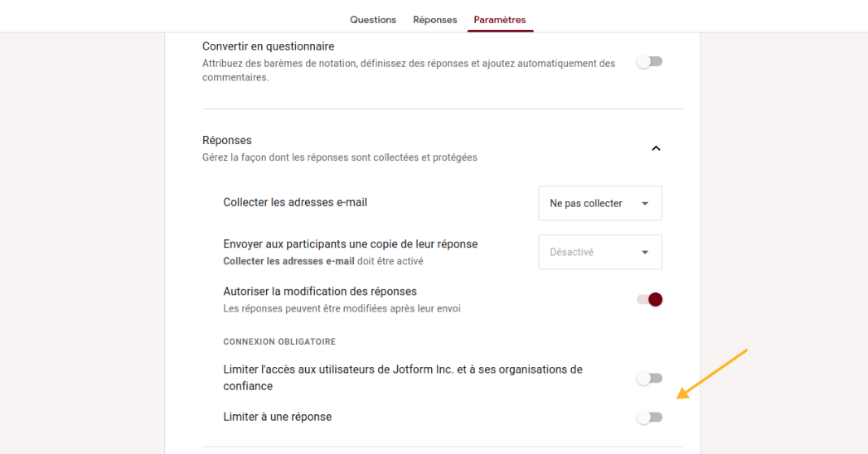Toggle Limiter l'accès aux utilisateurs de Jotform
Screen dimensions: 868x454
(x=649, y=378)
